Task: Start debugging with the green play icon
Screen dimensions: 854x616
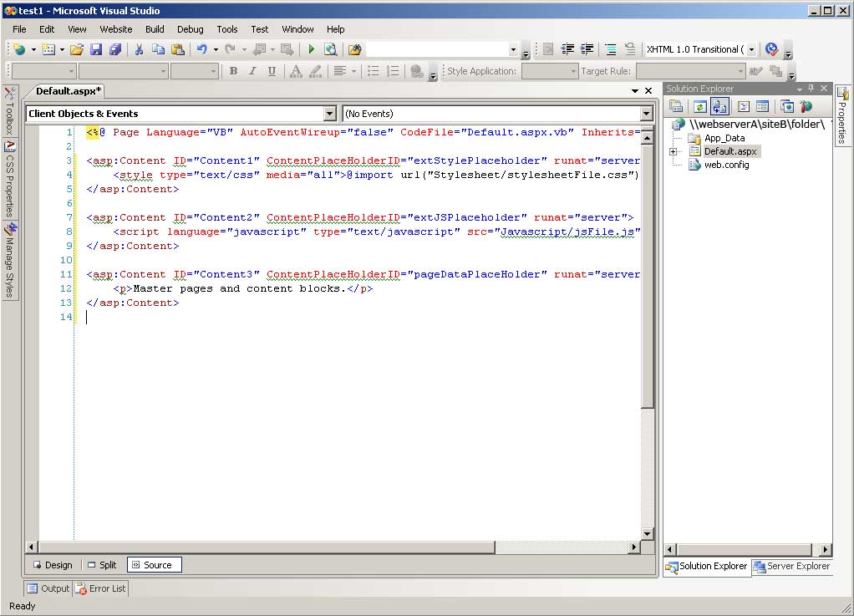Action: pyautogui.click(x=311, y=49)
